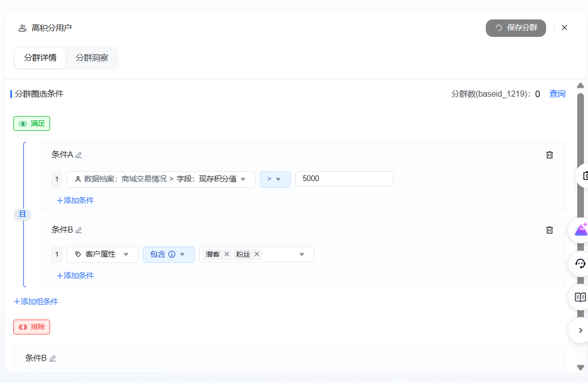Expand the 潜客 粉丝 tag selector
588x383 pixels.
pyautogui.click(x=256, y=255)
